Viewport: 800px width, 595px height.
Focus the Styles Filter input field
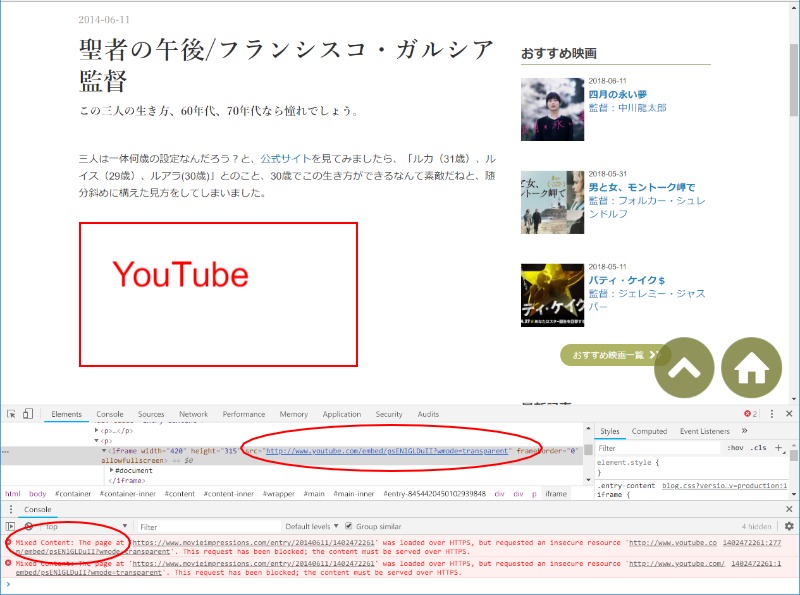coord(658,448)
